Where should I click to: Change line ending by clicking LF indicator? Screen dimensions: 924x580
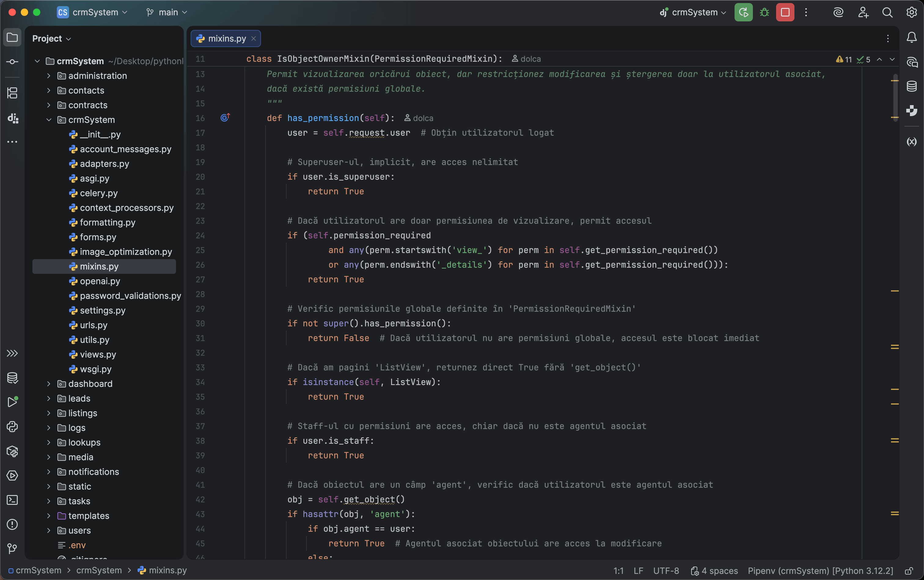(x=637, y=571)
